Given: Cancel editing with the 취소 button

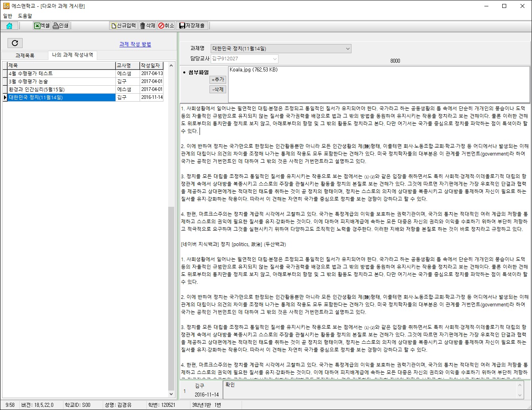Looking at the screenshot, I should pos(166,26).
